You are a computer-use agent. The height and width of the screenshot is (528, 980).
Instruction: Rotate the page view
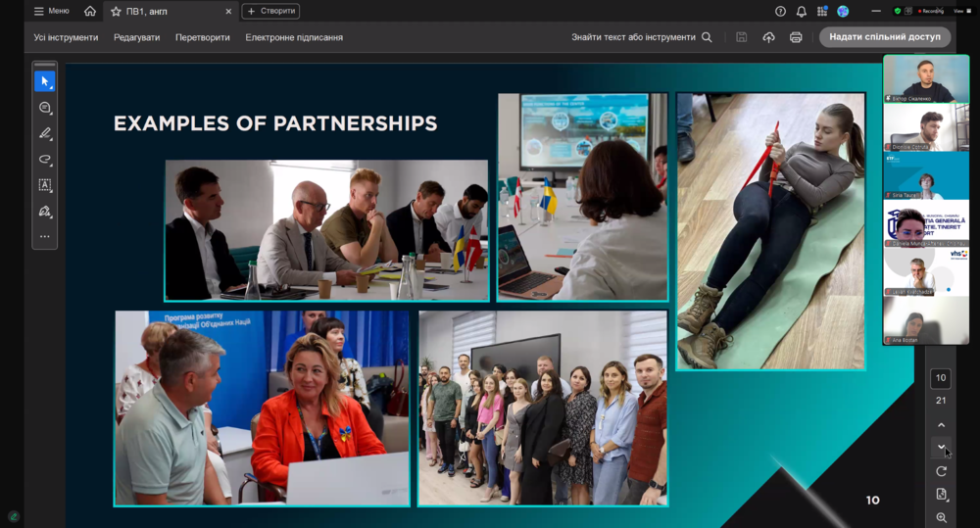pyautogui.click(x=941, y=471)
